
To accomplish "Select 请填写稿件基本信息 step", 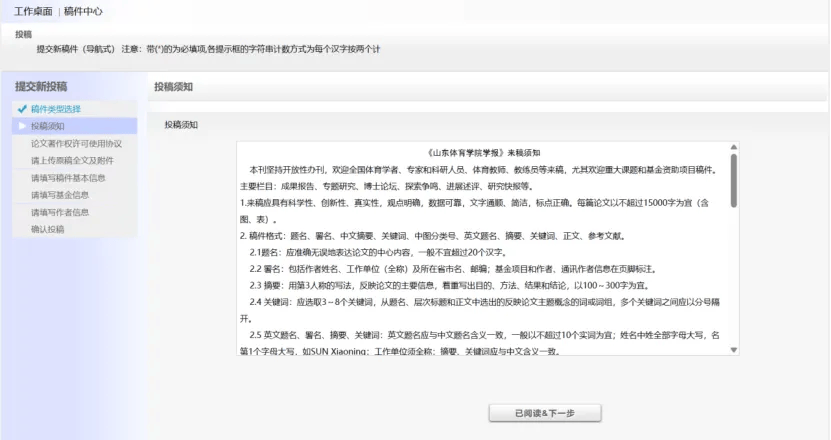I will pos(67,177).
